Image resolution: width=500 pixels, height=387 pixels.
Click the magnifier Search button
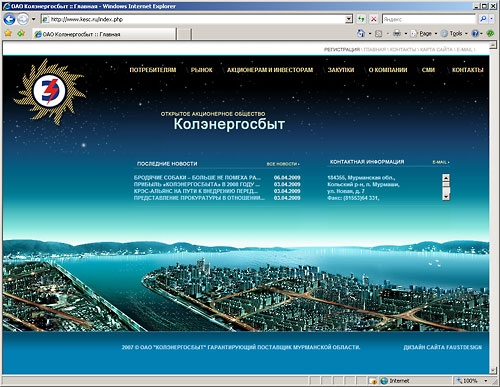tap(483, 19)
